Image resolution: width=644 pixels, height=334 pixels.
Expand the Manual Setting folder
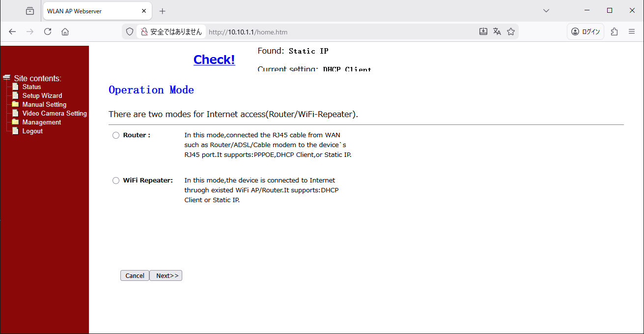[44, 104]
